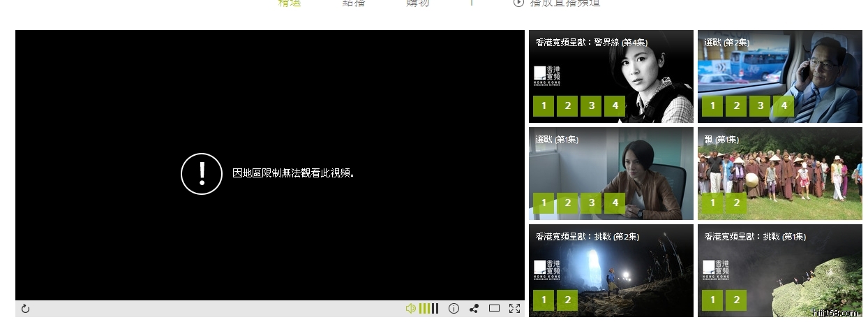868x322 pixels.
Task: Click the reload icon in the player bar
Action: point(26,309)
